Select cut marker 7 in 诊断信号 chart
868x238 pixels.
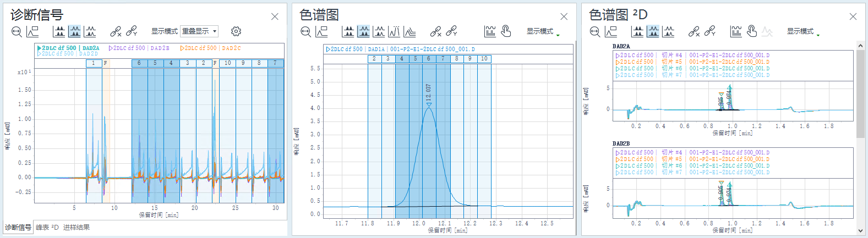[x=275, y=63]
